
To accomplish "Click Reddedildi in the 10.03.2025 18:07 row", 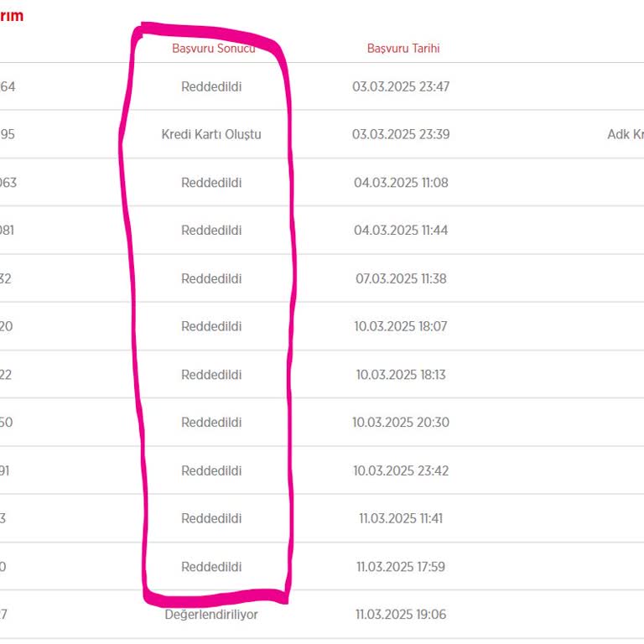I will (x=211, y=326).
